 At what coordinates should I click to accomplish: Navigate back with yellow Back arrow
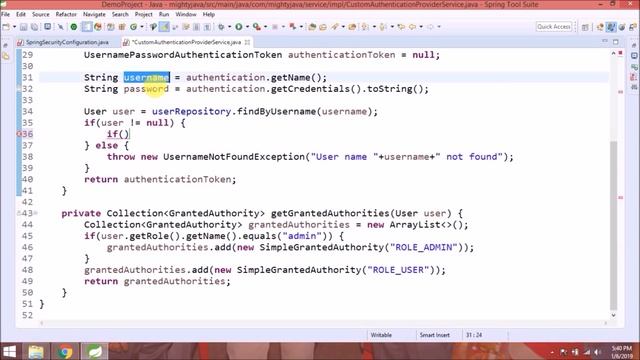(x=412, y=27)
